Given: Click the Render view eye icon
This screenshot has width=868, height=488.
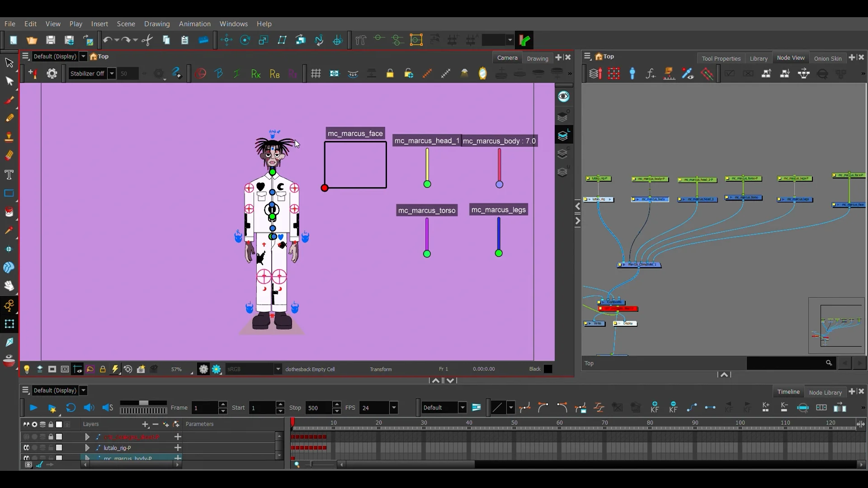Looking at the screenshot, I should tap(564, 96).
